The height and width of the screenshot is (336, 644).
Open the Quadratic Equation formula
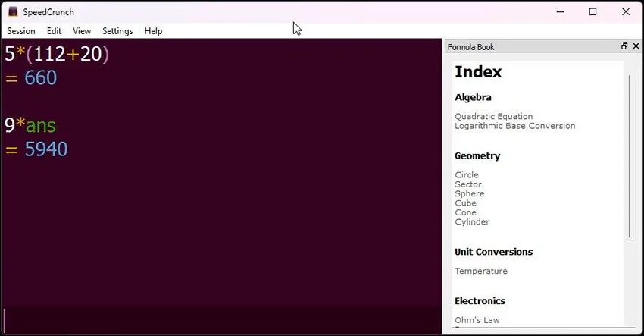493,116
